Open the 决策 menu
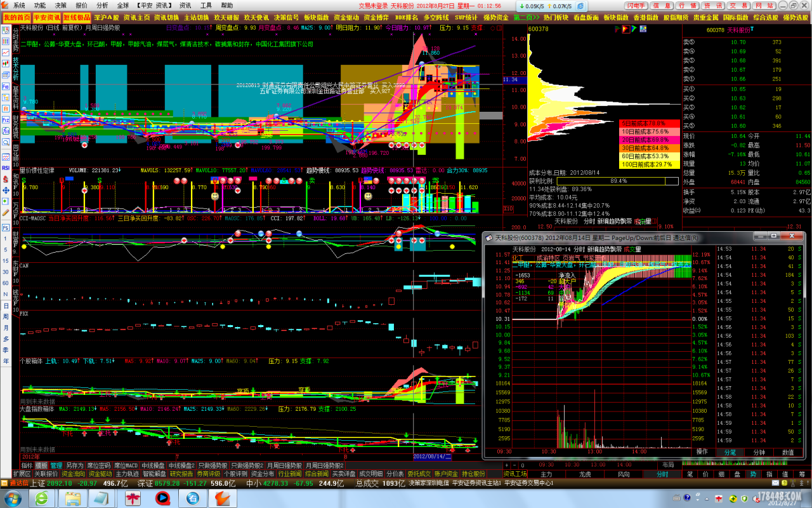812x508 pixels. coord(60,5)
